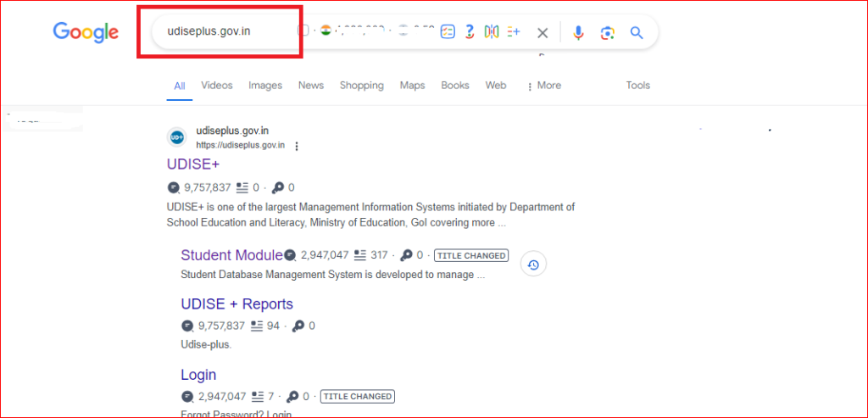Switch to the Images tab
The width and height of the screenshot is (868, 418).
coord(265,86)
